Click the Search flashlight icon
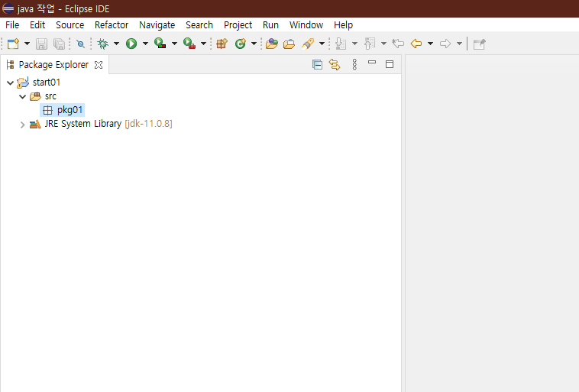The image size is (579, 392). coord(308,44)
